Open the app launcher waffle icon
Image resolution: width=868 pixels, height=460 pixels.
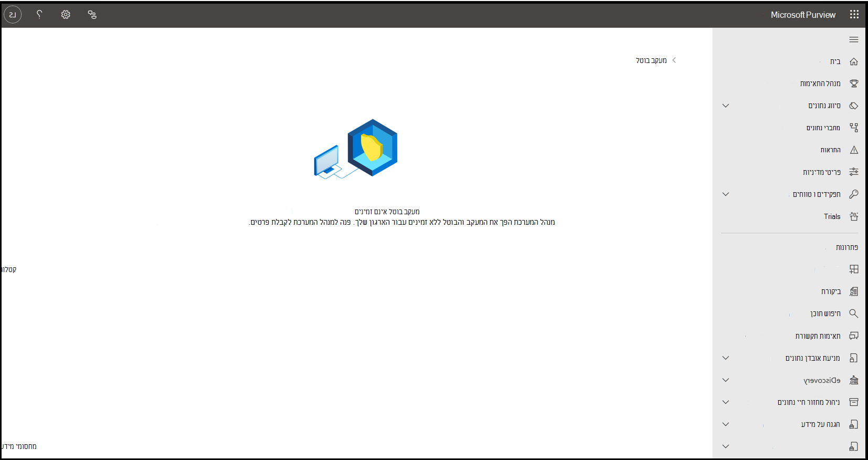pos(854,15)
